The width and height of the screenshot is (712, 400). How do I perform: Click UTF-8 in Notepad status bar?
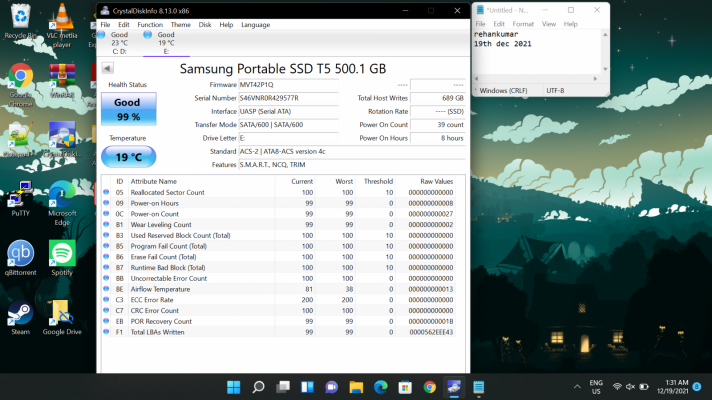(555, 90)
